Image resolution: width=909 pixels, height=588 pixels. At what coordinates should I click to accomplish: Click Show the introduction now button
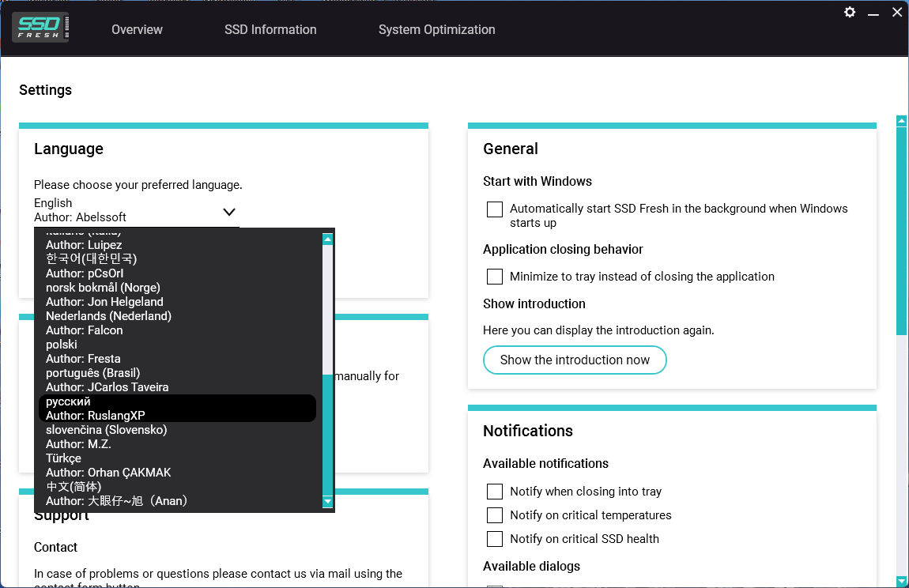coord(575,360)
